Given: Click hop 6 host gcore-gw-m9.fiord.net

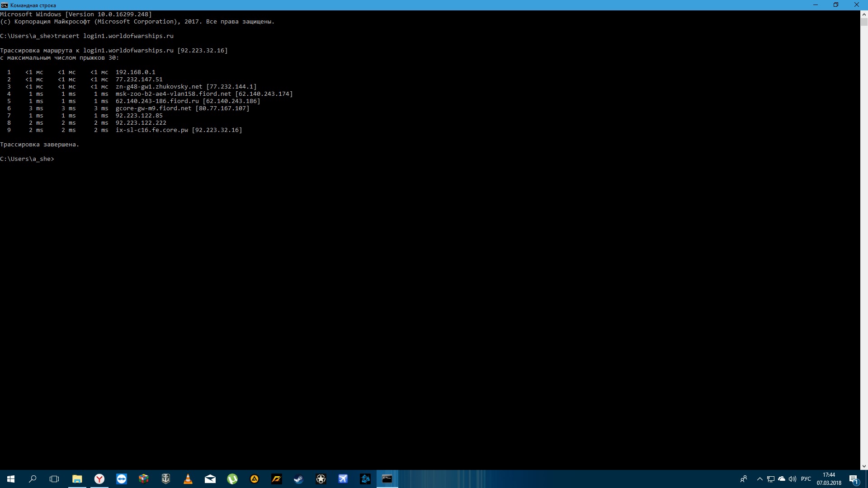Looking at the screenshot, I should 154,108.
